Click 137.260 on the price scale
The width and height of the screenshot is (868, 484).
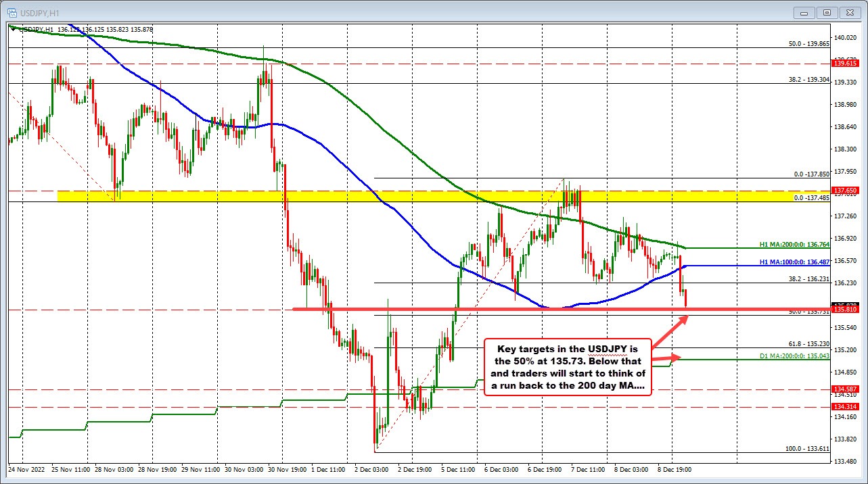[846, 216]
